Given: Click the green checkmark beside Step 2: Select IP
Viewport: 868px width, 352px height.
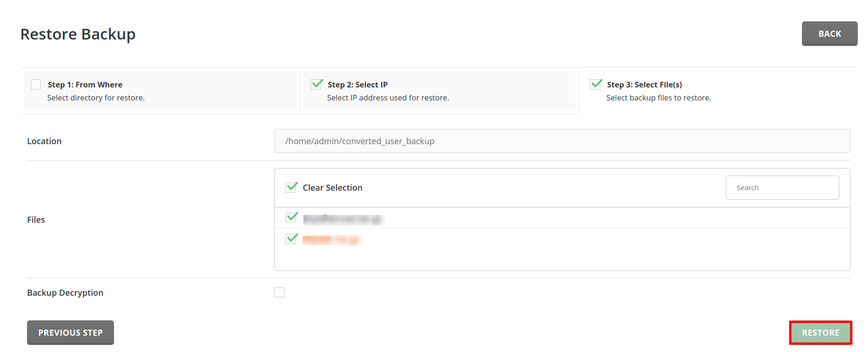Looking at the screenshot, I should 316,84.
